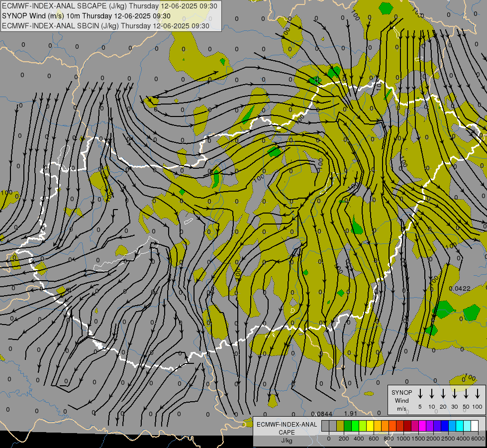This screenshot has width=487, height=448.
Task: Select the pure yellow CAPE legend swatch
Action: point(370,426)
